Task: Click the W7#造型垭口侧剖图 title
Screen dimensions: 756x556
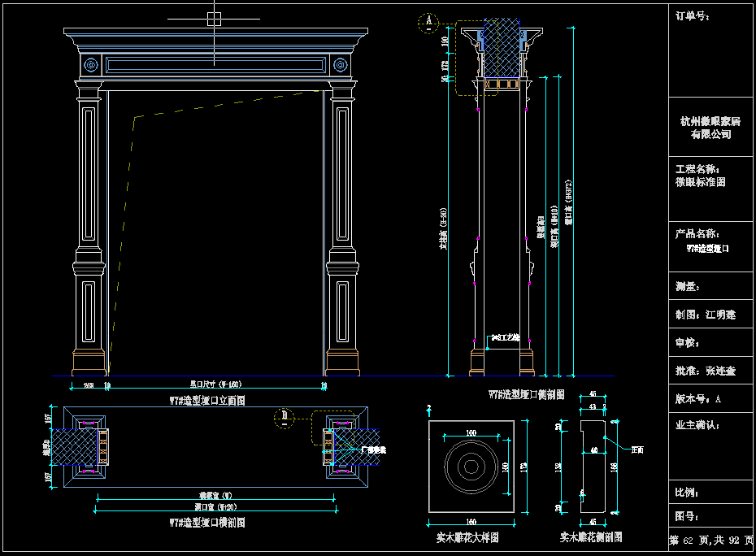Action: coord(527,395)
